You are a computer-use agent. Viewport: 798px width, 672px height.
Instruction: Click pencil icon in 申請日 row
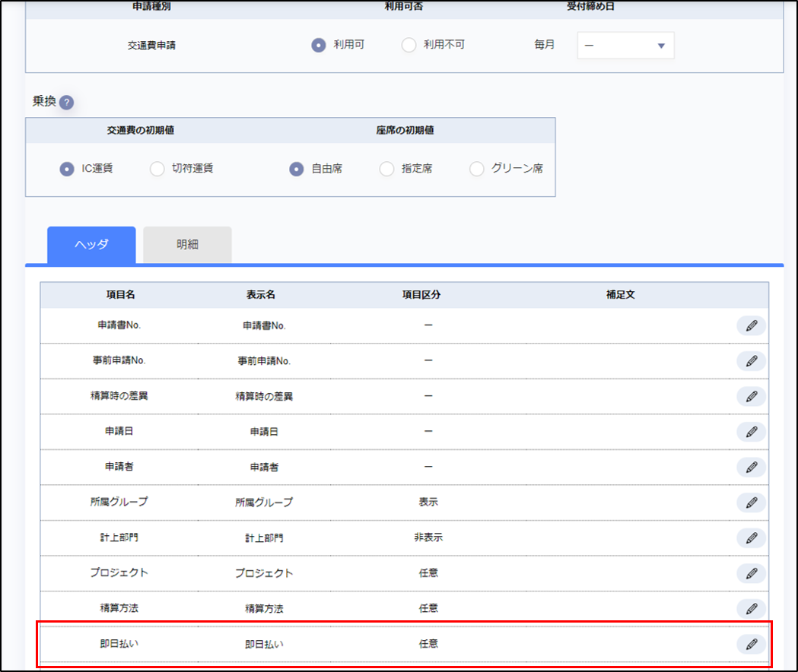click(751, 432)
